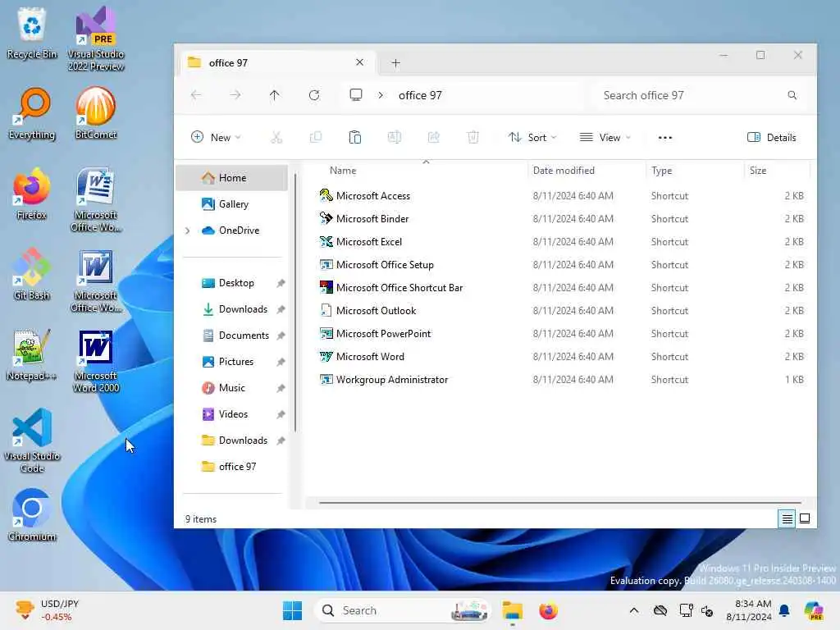
Task: Open Home in navigation pane
Action: click(x=232, y=178)
